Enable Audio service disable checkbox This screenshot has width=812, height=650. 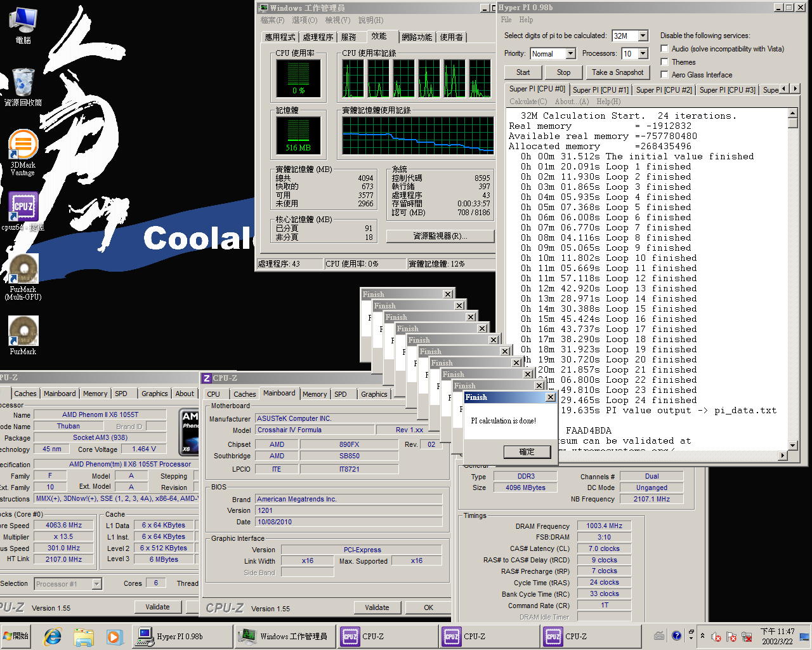664,49
